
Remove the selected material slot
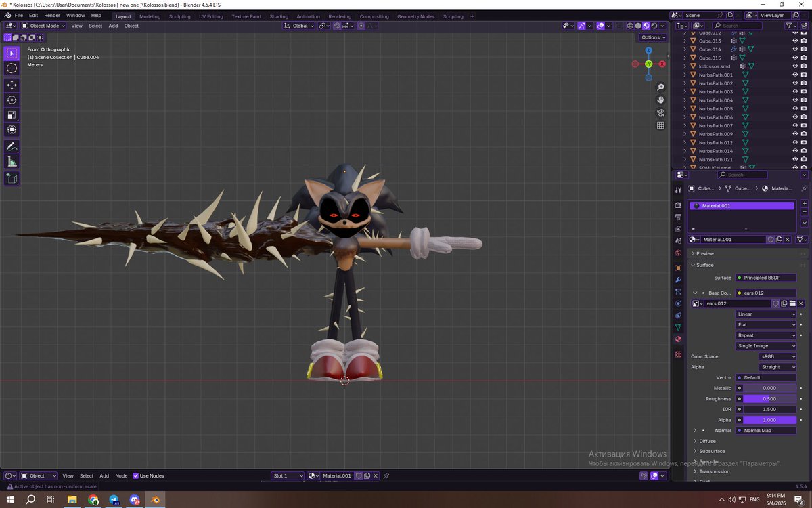804,213
